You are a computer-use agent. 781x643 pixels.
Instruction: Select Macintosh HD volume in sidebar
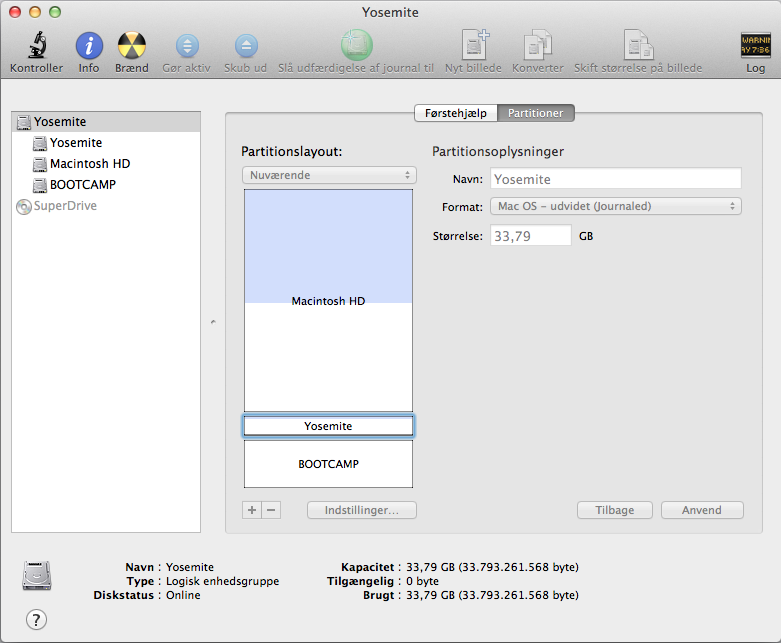106,163
